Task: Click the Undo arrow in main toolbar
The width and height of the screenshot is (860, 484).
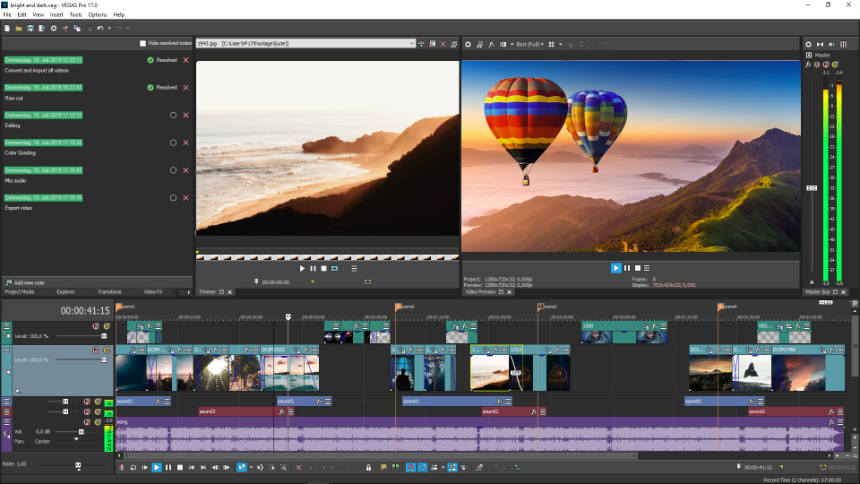Action: 100,28
